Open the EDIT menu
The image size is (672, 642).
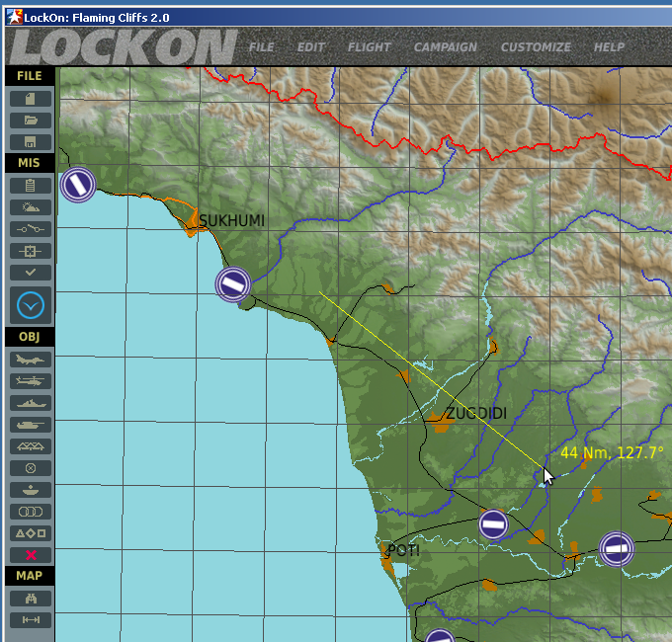[311, 47]
